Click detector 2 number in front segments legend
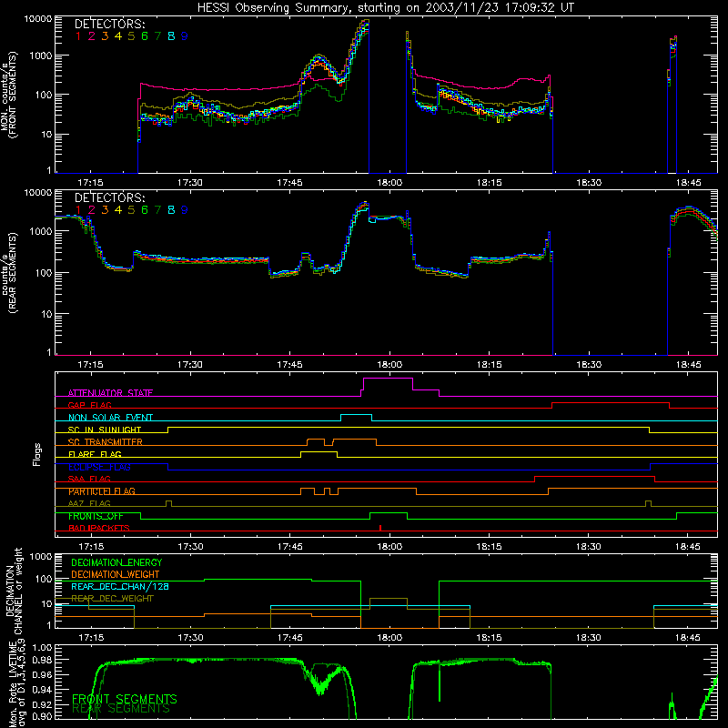The width and height of the screenshot is (728, 728). pyautogui.click(x=92, y=35)
